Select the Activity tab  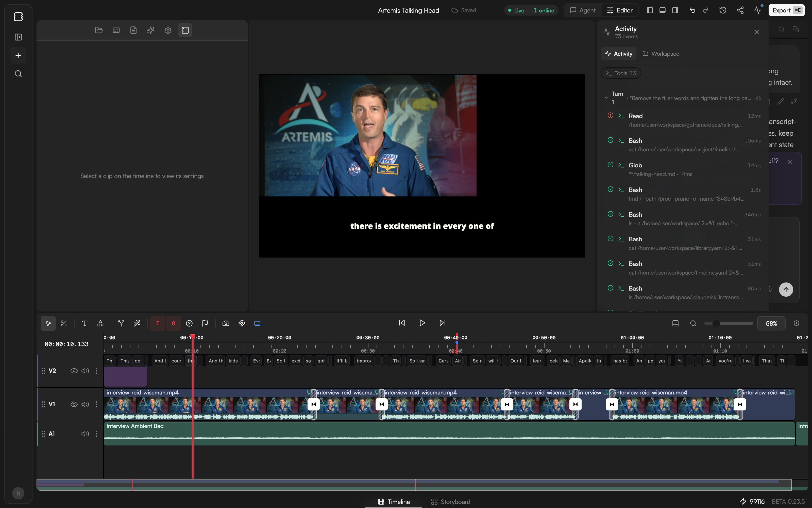click(x=618, y=54)
